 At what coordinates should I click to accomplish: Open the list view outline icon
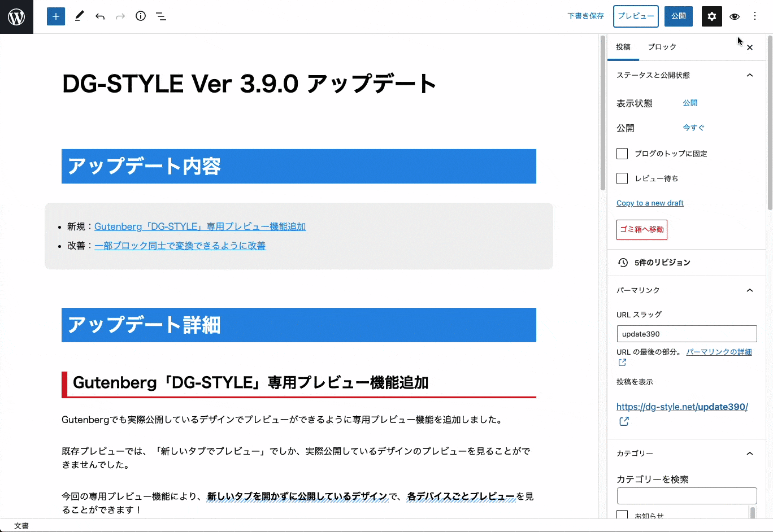161,16
